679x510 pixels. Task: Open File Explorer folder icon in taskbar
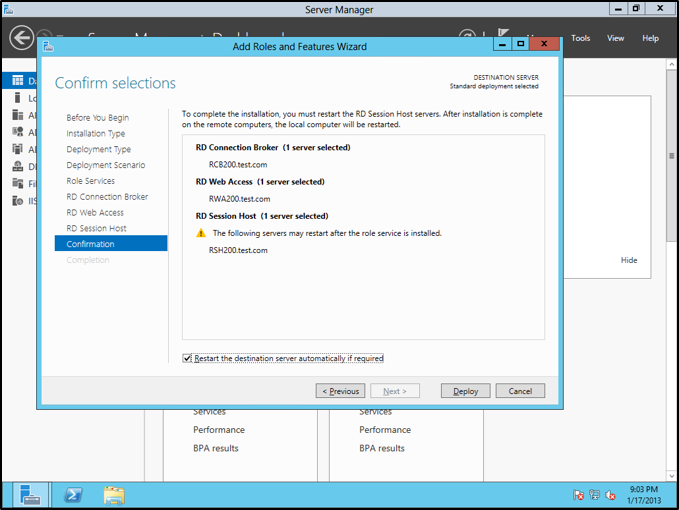tap(114, 494)
